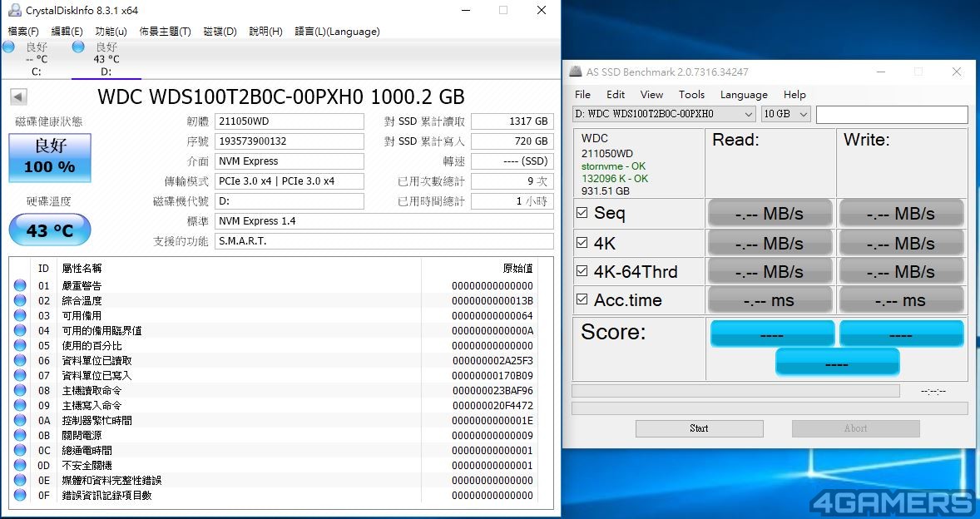The width and height of the screenshot is (980, 519).
Task: Open the 檔案(F) menu in CrystalDiskInfo
Action: 24,32
